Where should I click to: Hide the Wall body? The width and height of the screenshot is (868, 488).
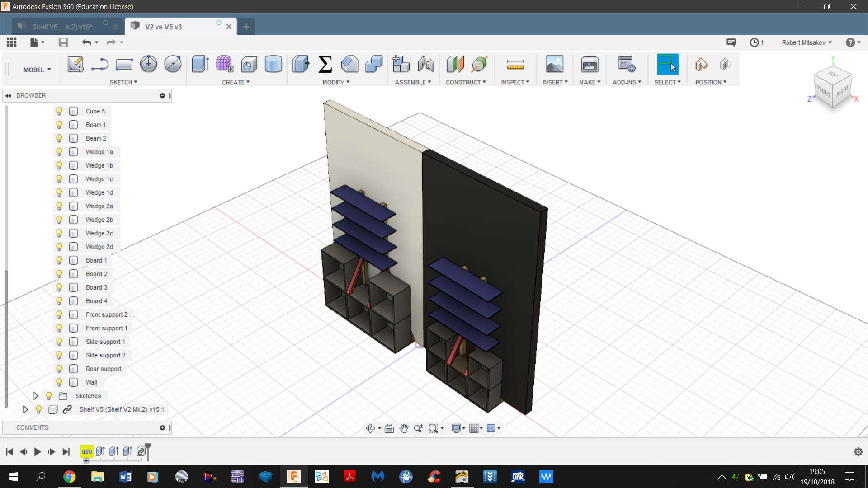point(59,382)
